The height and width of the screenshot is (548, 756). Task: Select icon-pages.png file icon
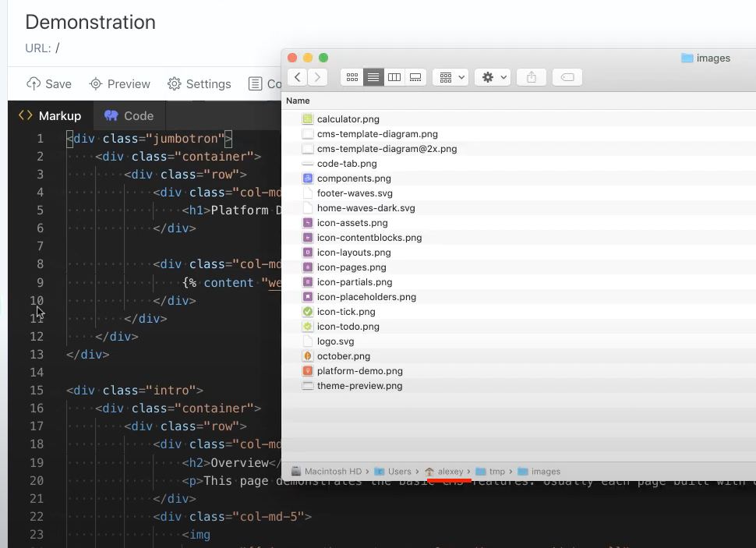click(x=308, y=267)
